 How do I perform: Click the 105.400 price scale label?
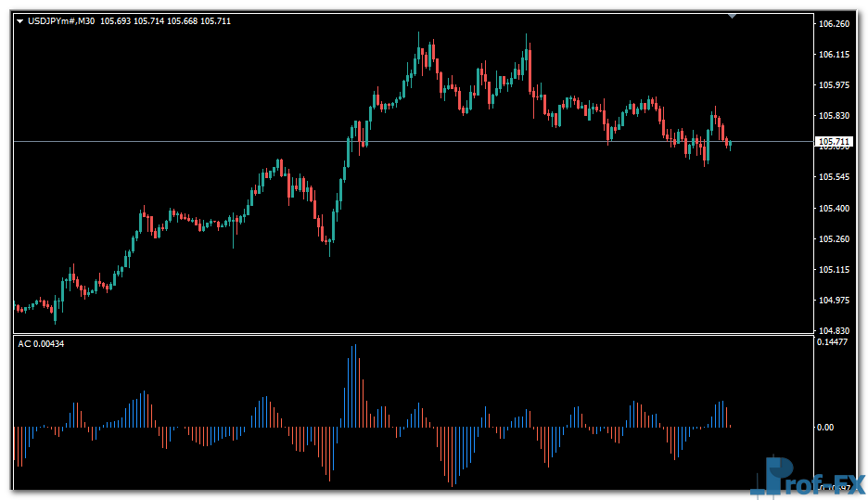pyautogui.click(x=835, y=209)
